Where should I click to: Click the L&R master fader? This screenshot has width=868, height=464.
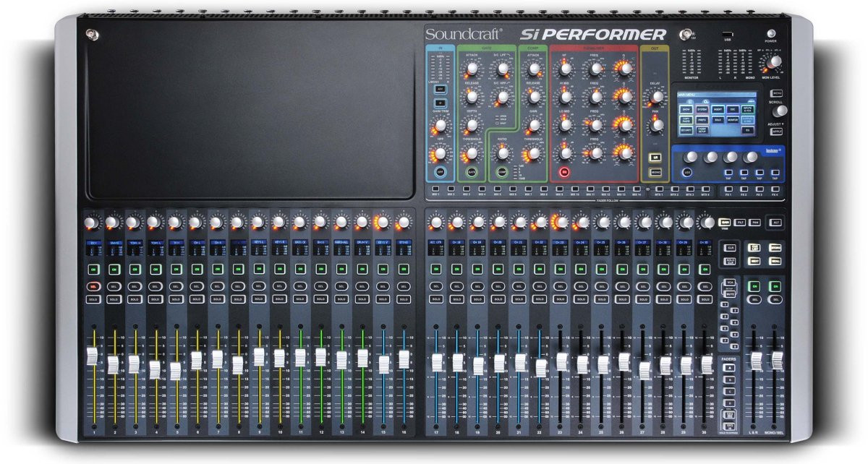pyautogui.click(x=756, y=361)
